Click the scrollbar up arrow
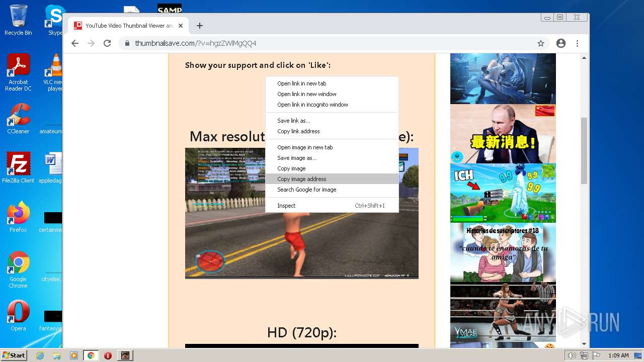 tap(584, 57)
